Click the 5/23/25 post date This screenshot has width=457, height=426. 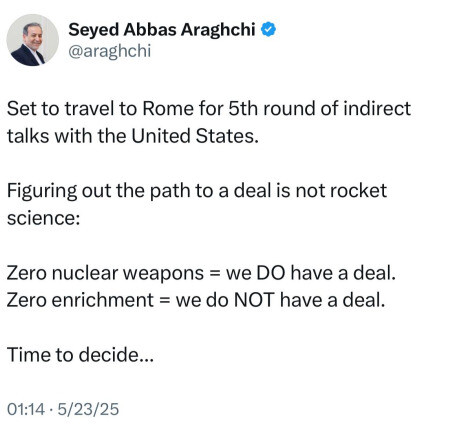(88, 409)
